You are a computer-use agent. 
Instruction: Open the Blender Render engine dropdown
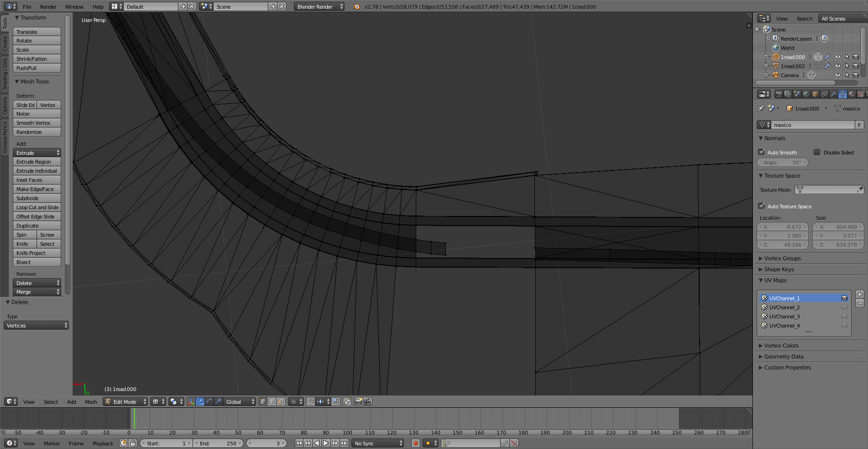coord(319,7)
